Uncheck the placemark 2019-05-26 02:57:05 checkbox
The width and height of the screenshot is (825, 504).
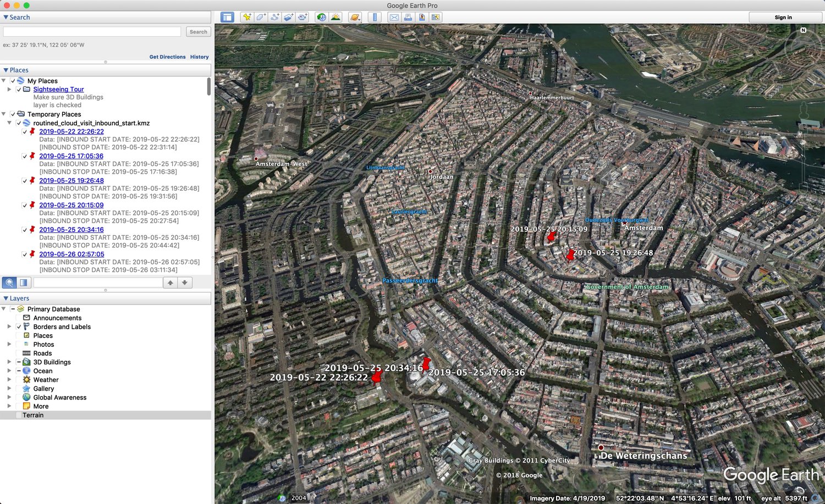click(25, 254)
